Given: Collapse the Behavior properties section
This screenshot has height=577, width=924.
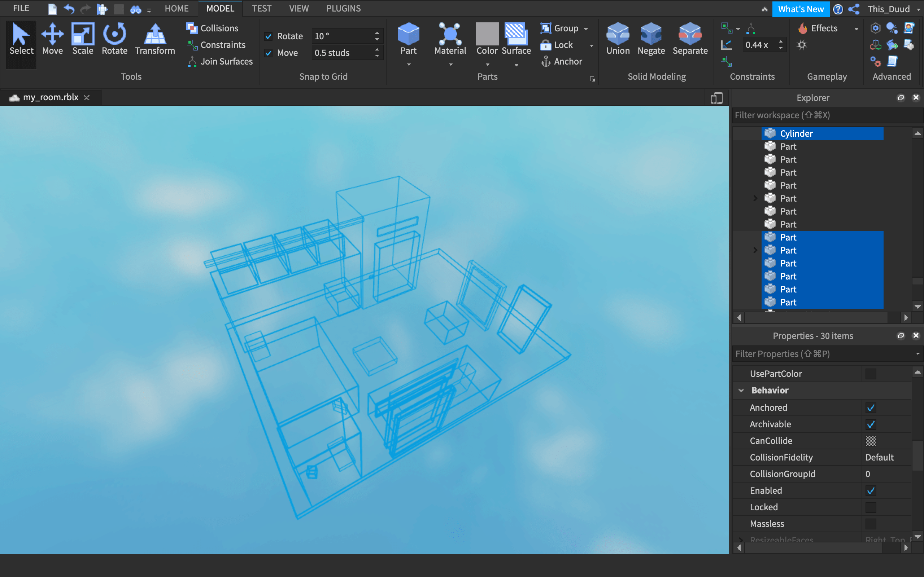Looking at the screenshot, I should click(741, 391).
